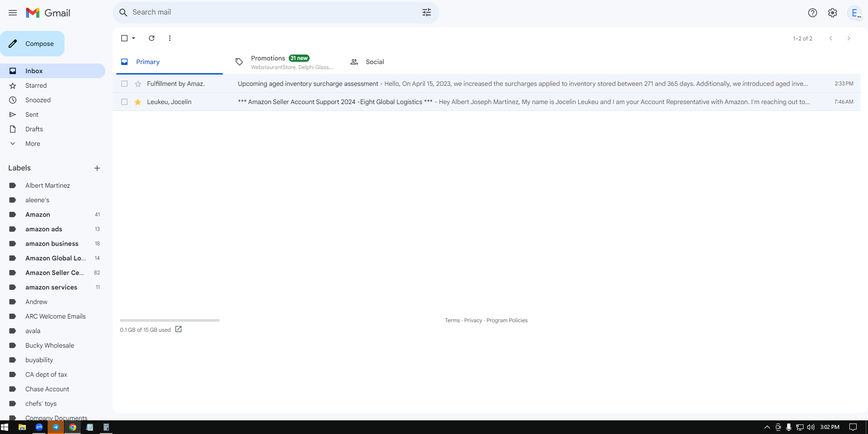
Task: Open the 0.1 GB of 15 GB used link
Action: pos(145,330)
